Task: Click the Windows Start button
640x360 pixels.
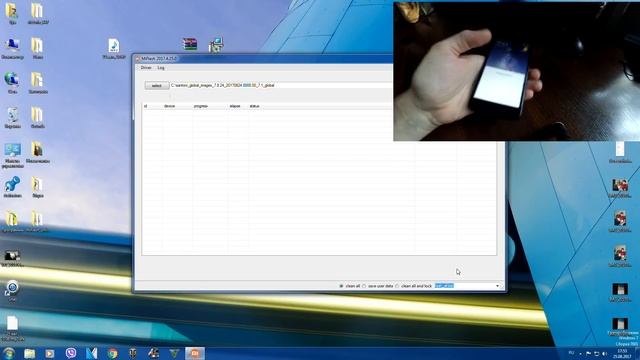Action: click(8, 353)
